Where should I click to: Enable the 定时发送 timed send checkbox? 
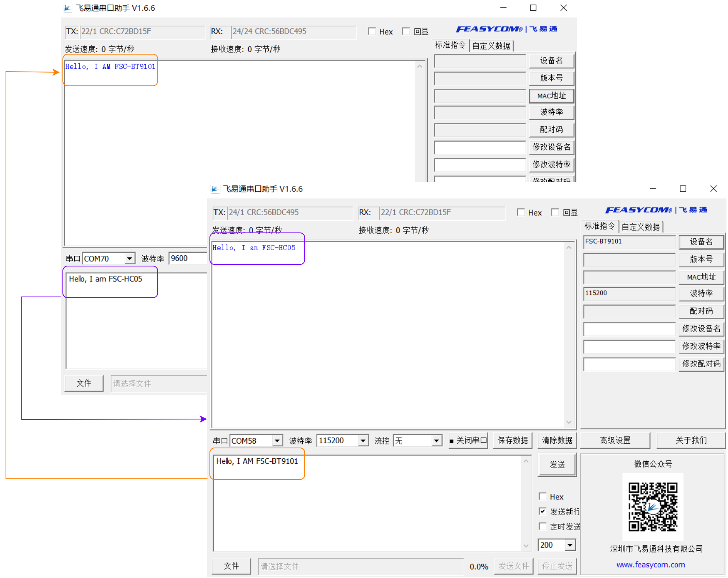[x=543, y=526]
